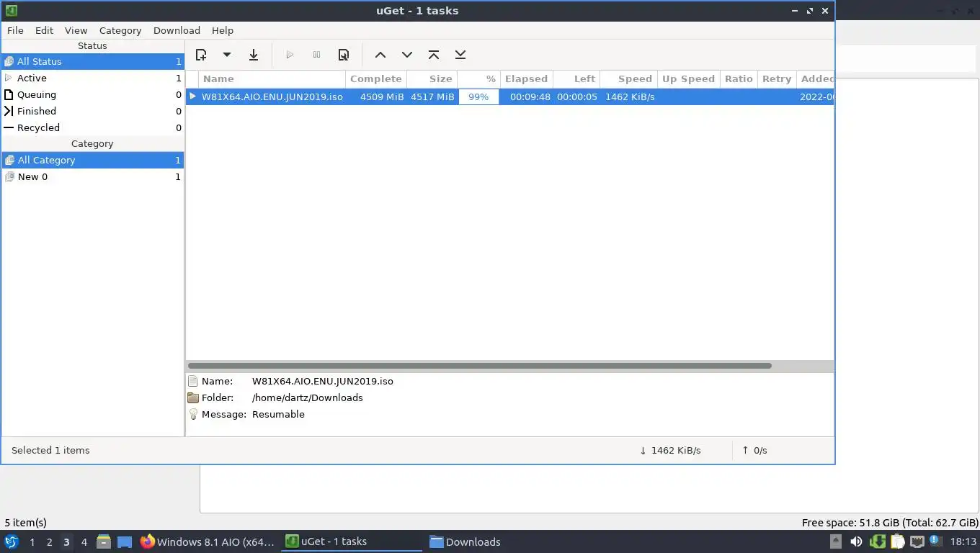Click the network icon in the system tray
The height and width of the screenshot is (553, 980).
point(917,541)
